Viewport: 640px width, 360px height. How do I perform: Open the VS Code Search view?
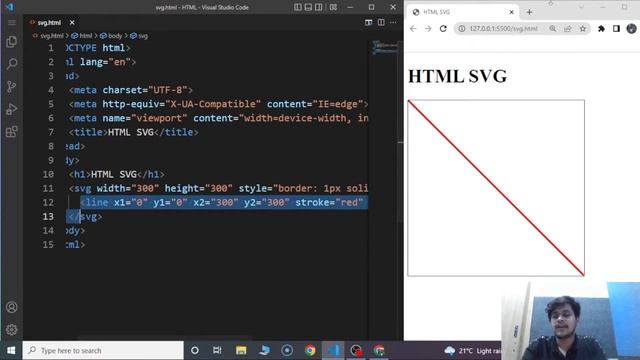point(12,64)
